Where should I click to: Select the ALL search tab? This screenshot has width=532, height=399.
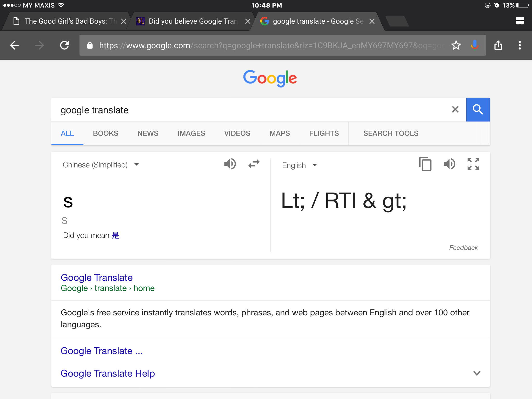tap(67, 133)
